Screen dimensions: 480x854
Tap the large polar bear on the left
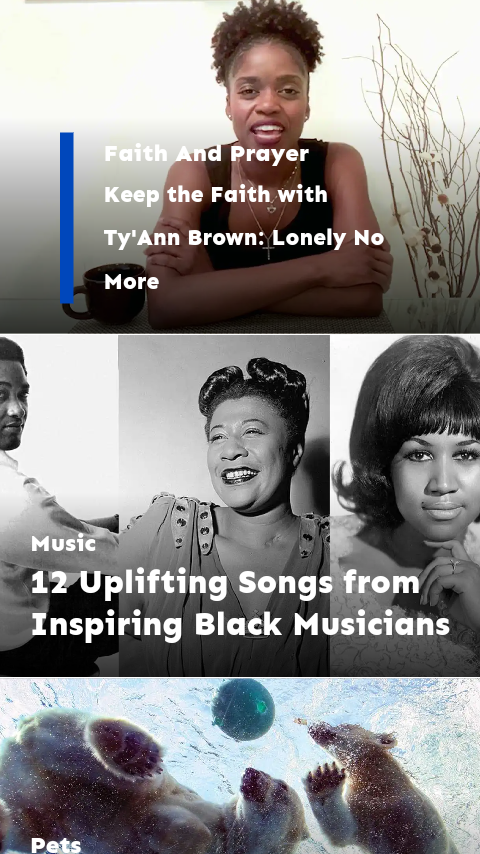tap(109, 784)
